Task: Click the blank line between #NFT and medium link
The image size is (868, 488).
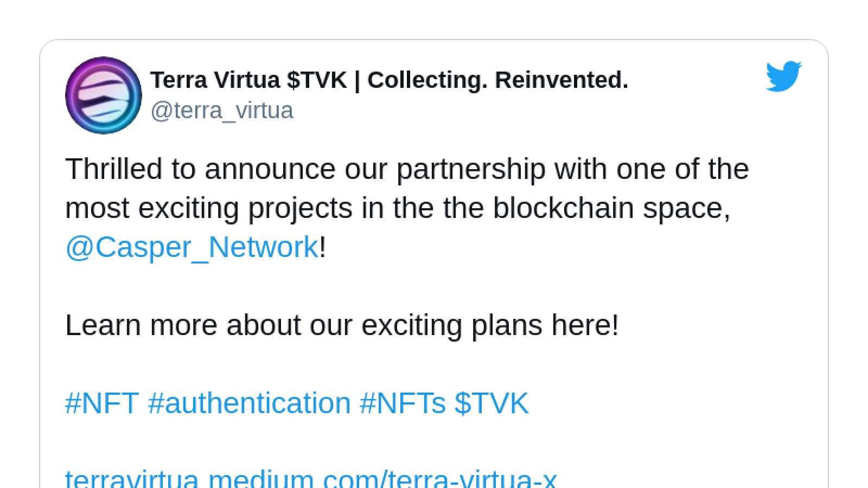Action: coord(434,442)
